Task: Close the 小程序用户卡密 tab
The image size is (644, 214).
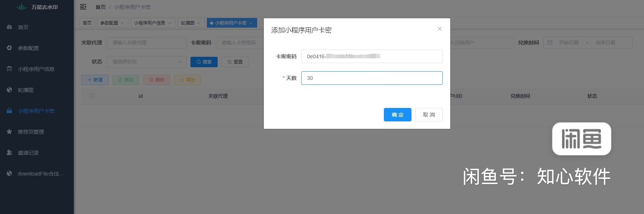Action: 251,23
